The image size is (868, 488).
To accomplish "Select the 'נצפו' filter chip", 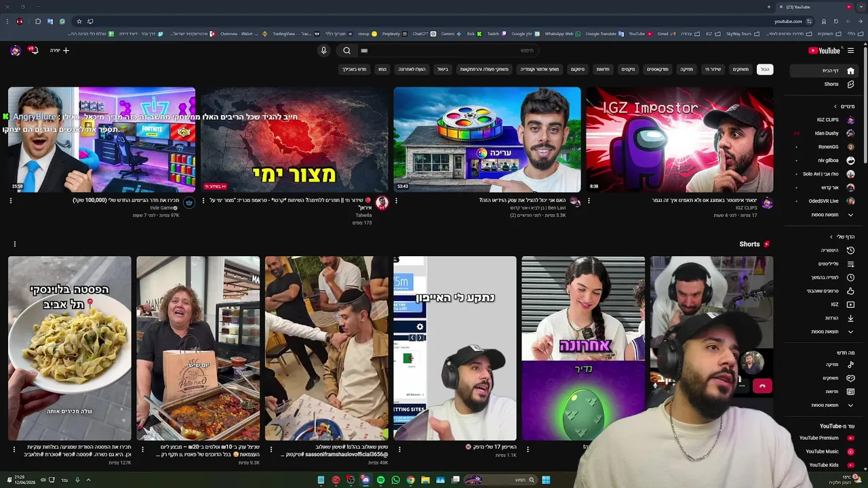I will click(x=382, y=69).
